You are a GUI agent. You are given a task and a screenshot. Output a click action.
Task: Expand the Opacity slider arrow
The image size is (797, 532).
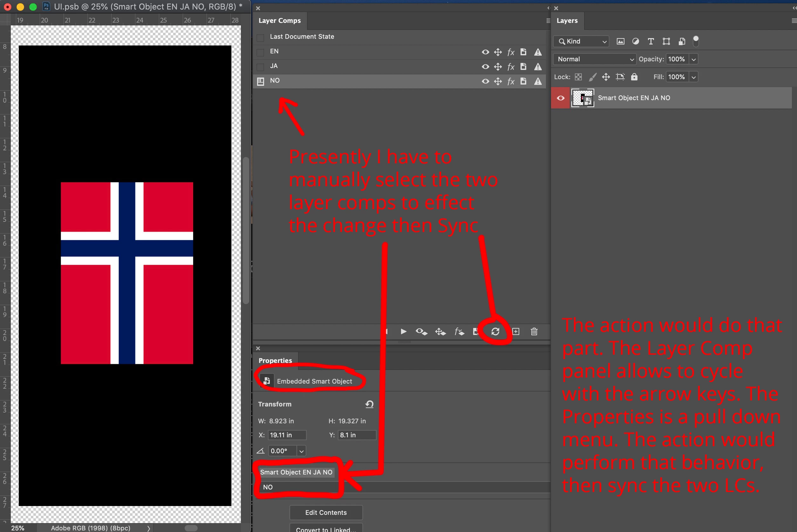[693, 59]
